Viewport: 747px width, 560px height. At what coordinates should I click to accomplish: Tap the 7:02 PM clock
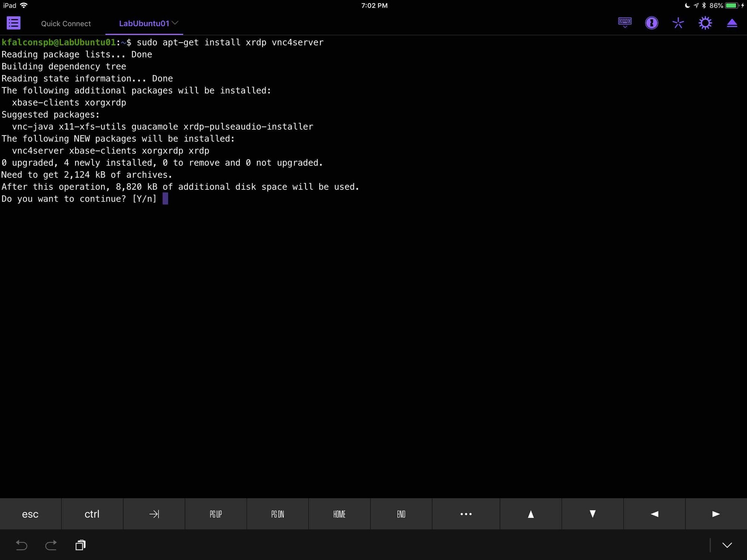point(374,6)
